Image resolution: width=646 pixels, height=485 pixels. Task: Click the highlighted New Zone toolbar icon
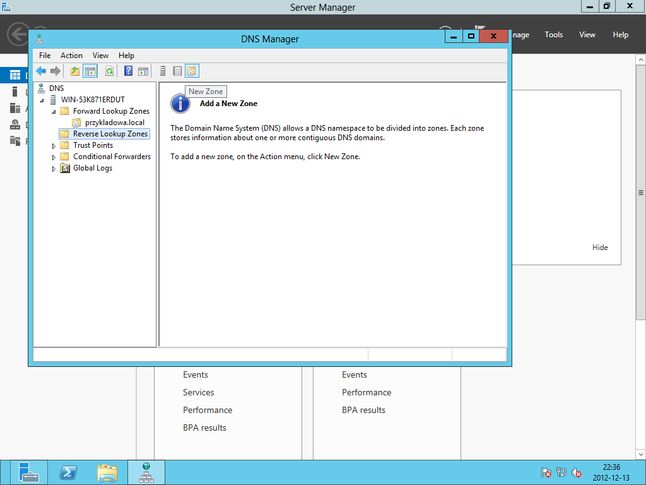click(192, 71)
